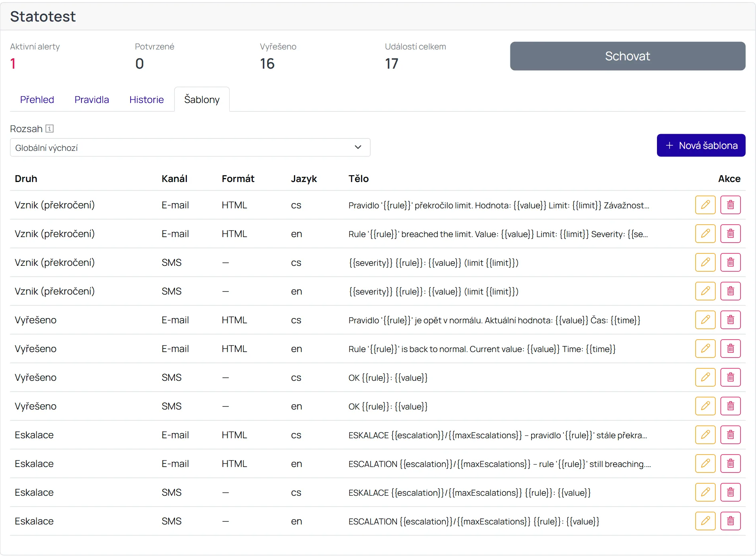Delete the Vznik SMS en template

[x=730, y=291]
